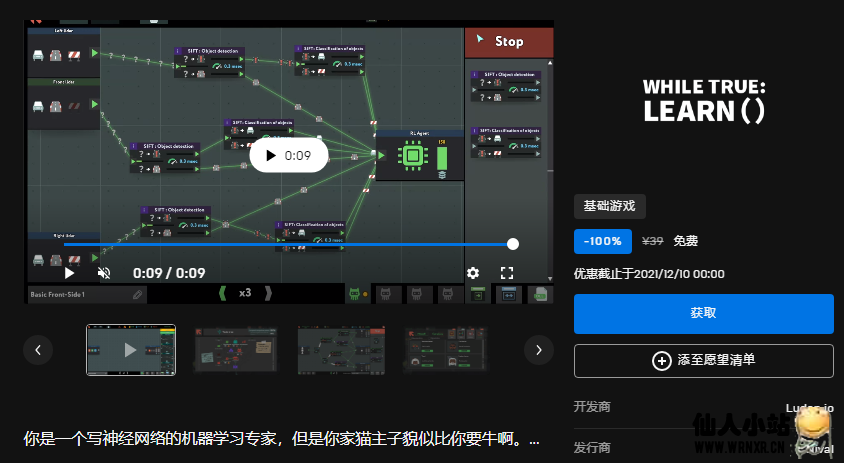Click the promotion end date text
The height and width of the screenshot is (463, 844).
point(649,274)
